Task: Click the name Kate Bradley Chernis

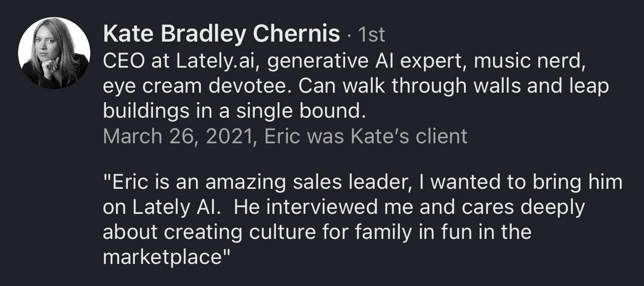Action: pyautogui.click(x=221, y=34)
